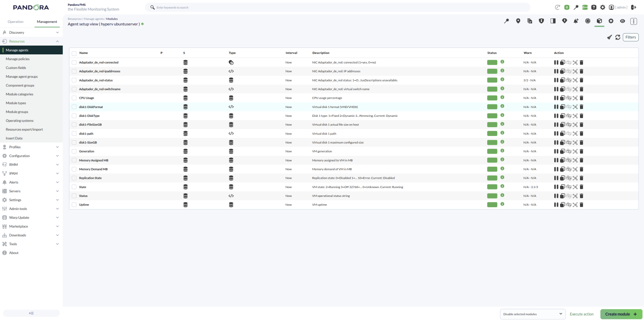The image size is (644, 321).
Task: Open the agent wizard magic wand icon
Action: (506, 21)
